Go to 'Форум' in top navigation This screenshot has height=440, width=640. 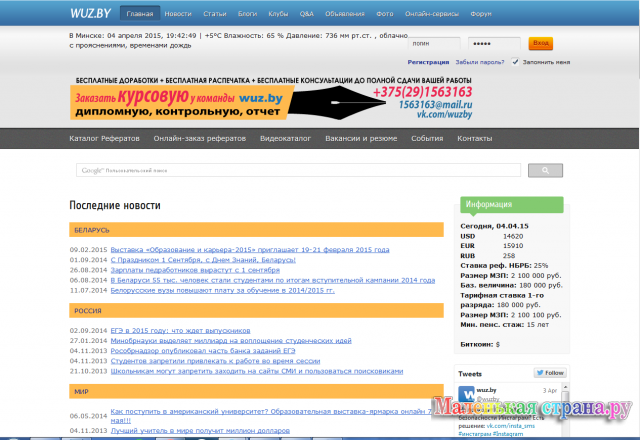[481, 15]
